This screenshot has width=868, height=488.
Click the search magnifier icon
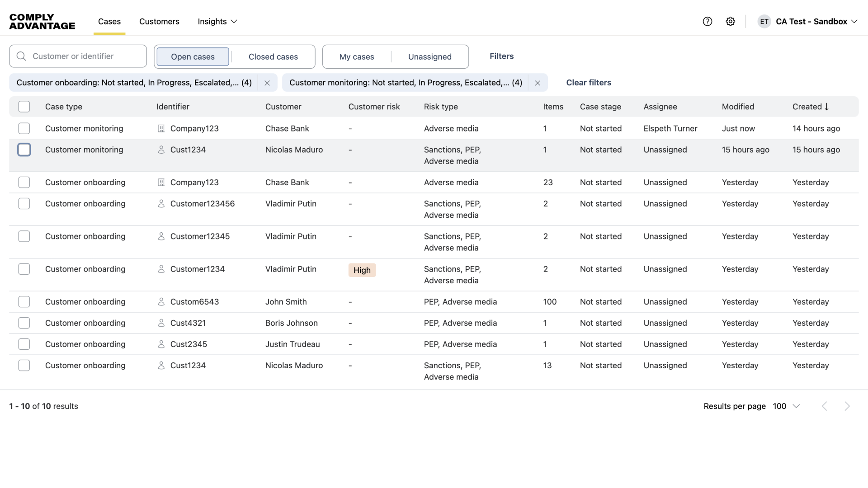point(21,56)
